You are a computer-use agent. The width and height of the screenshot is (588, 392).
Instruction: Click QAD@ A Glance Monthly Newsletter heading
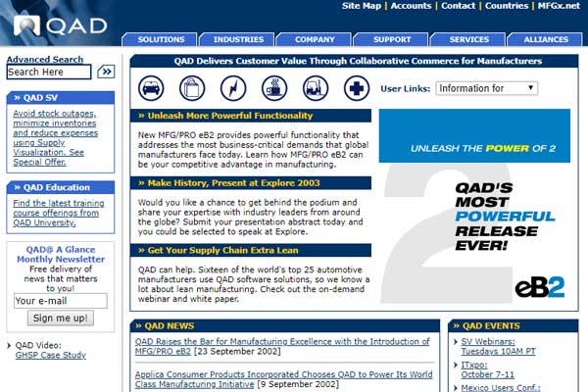click(x=61, y=255)
